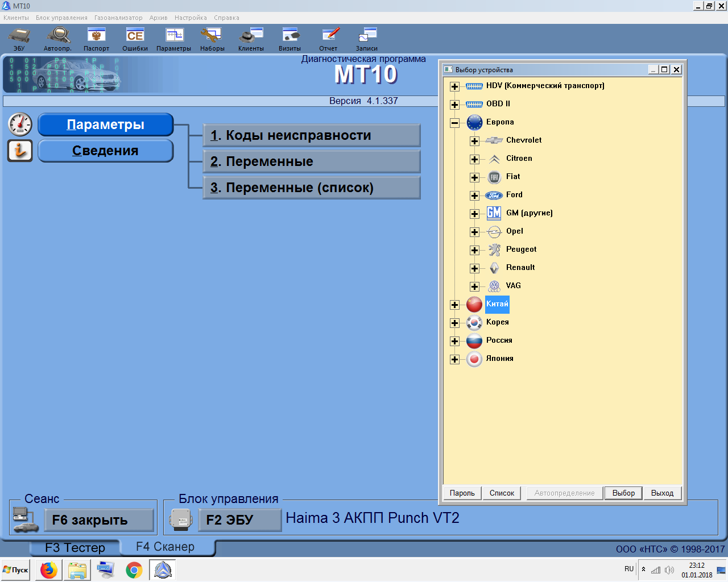Open the Отчет report icon
Viewport: 728px width, 582px height.
tap(328, 39)
